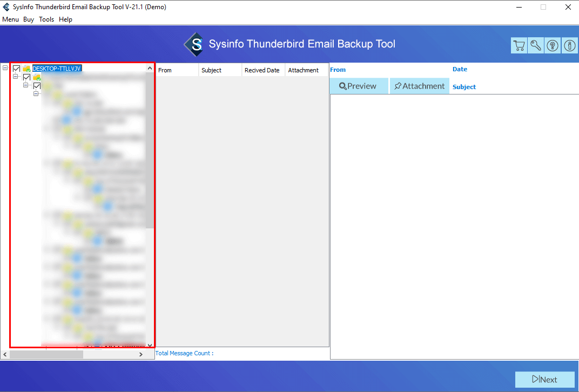Click the blue Date label in preview
579x392 pixels.
click(460, 69)
